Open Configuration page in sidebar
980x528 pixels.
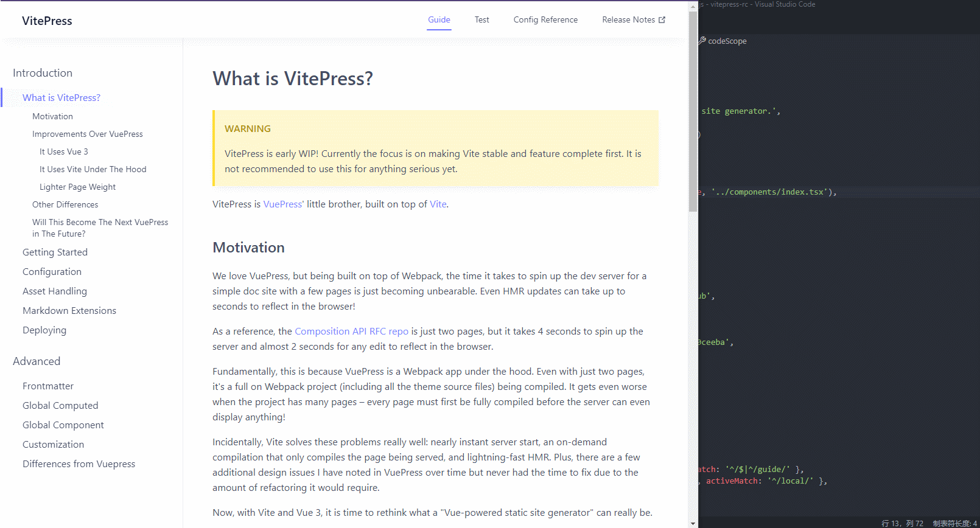point(52,271)
